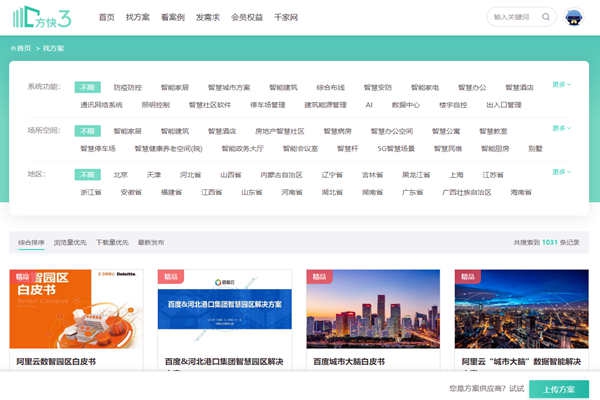Image resolution: width=600 pixels, height=400 pixels.
Task: Filter by 智慧城市方案 system function
Action: point(230,88)
